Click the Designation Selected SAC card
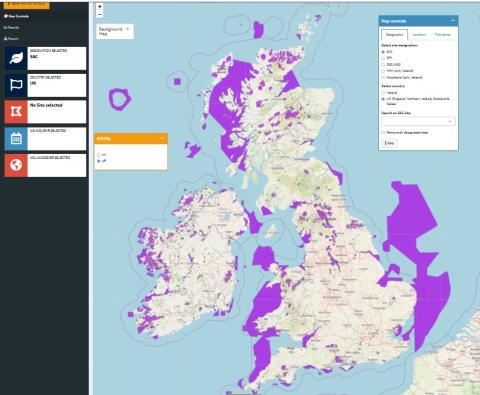Screen dimensions: 480x395 [45, 58]
